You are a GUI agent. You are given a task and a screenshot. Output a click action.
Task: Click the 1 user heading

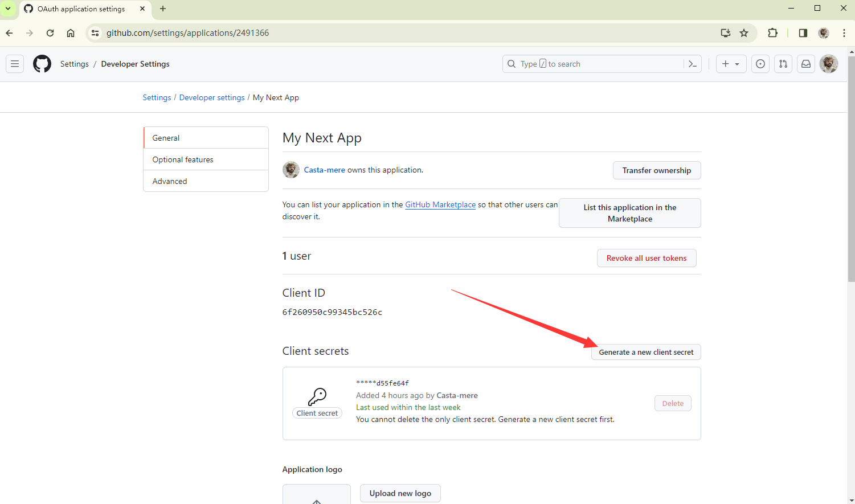297,256
